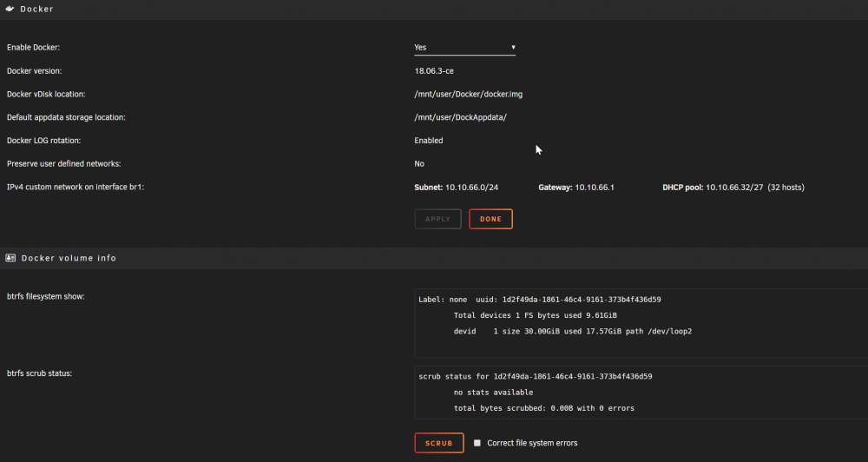
Task: Click the Total devices 1 FS bytes used line
Action: [535, 315]
